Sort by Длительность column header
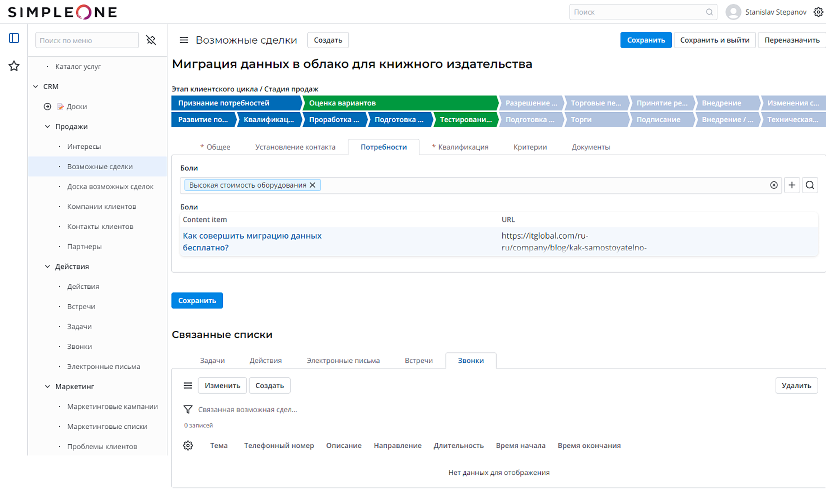 pyautogui.click(x=459, y=445)
